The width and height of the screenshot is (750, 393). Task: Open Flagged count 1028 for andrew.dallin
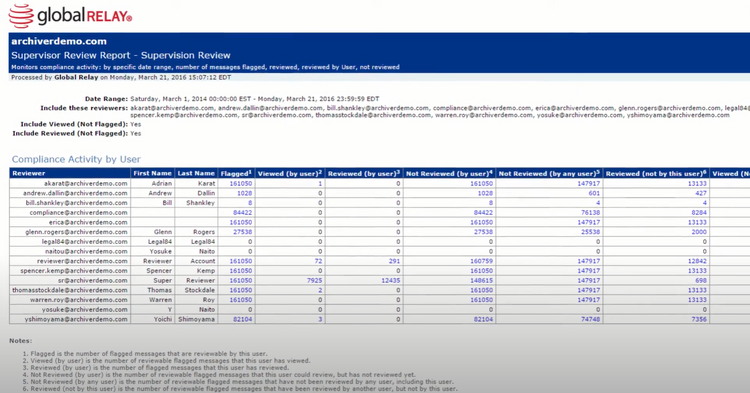[x=244, y=193]
